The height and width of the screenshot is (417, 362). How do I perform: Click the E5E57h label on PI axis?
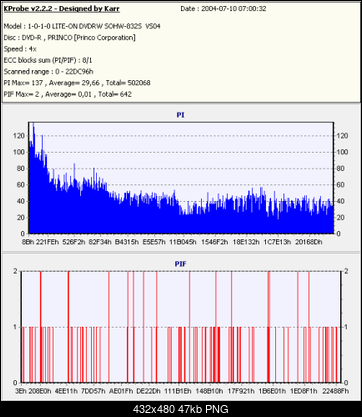(154, 242)
